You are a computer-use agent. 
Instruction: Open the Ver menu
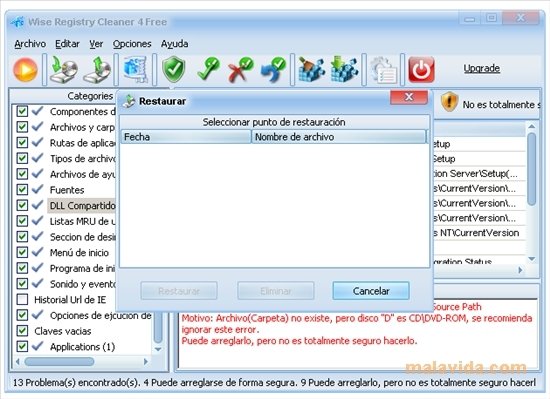pos(96,44)
